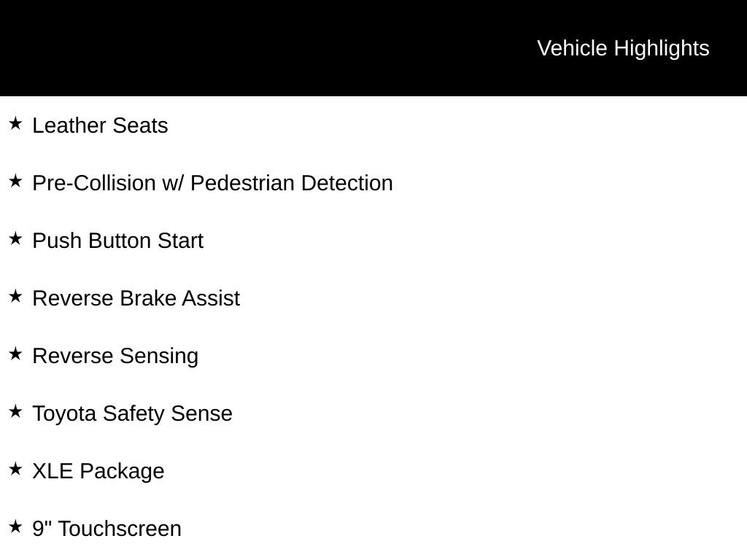The height and width of the screenshot is (560, 747).
Task: Click the star beside Reverse Sensing
Action: pos(15,354)
